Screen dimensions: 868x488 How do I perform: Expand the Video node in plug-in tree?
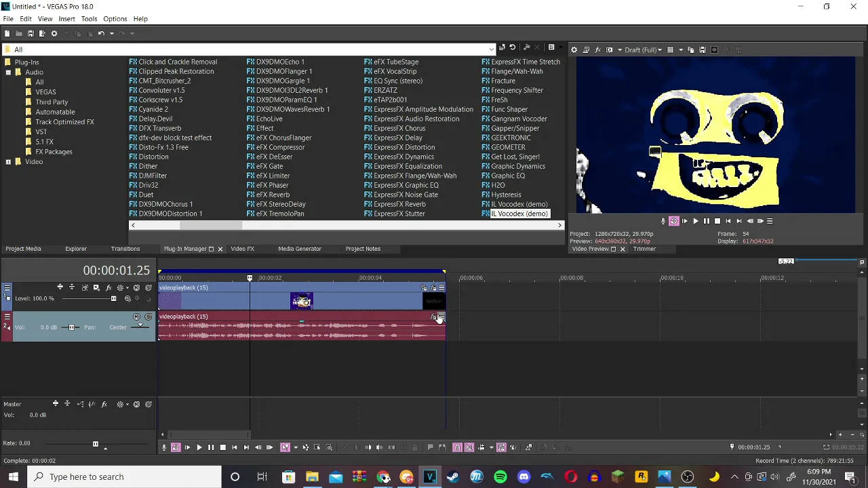(8, 162)
